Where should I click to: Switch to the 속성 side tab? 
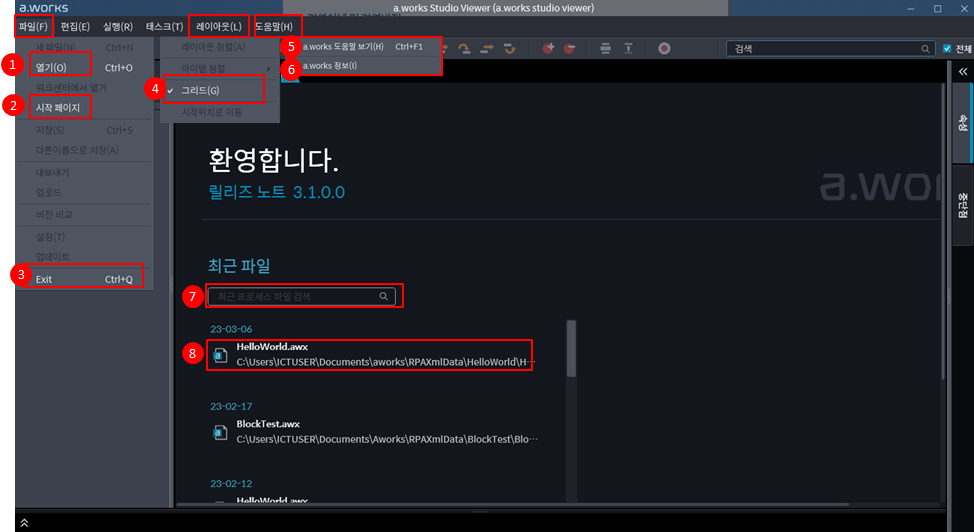(962, 122)
